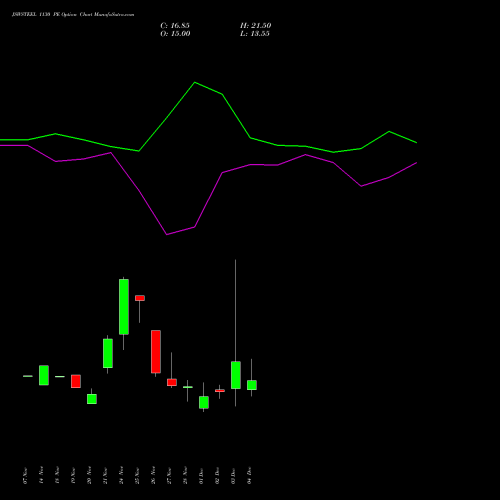The width and height of the screenshot is (500, 500).
Task: Select the green candle for 04 Dec
Action: click(252, 385)
